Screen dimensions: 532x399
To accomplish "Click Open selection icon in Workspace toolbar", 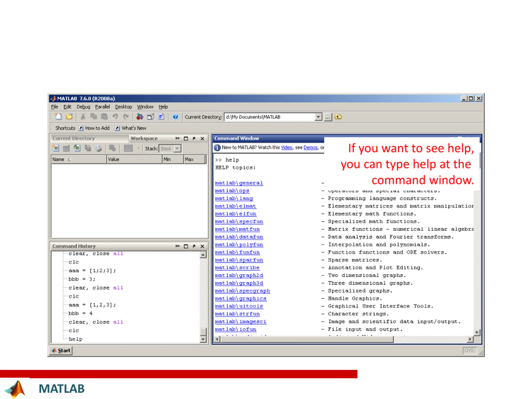I will tap(66, 148).
